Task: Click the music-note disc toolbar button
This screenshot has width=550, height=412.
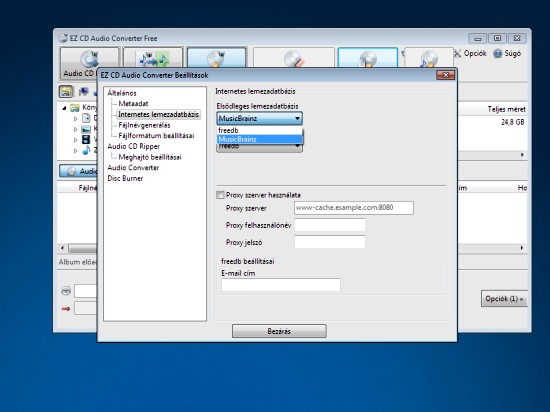Action: 429,58
